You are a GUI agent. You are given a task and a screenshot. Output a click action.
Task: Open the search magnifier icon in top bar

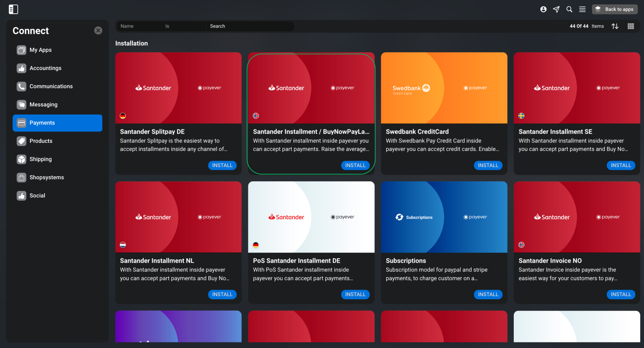coord(569,9)
